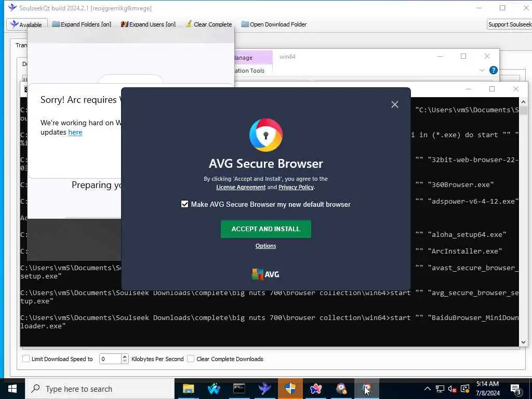
Task: Click the 'here' link in Arc dialog
Action: point(75,132)
